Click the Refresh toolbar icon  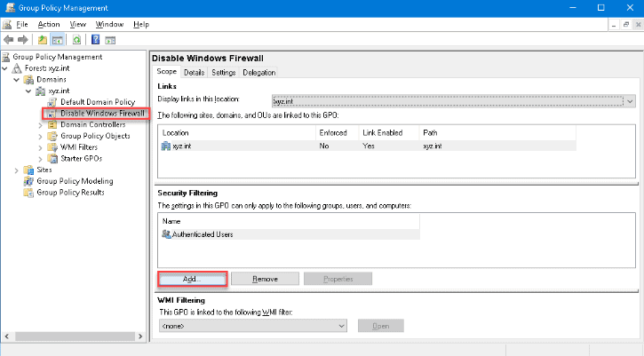tap(76, 40)
